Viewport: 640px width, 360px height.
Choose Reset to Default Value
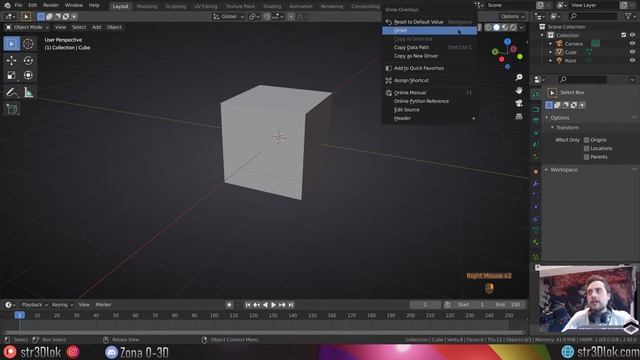(429, 22)
